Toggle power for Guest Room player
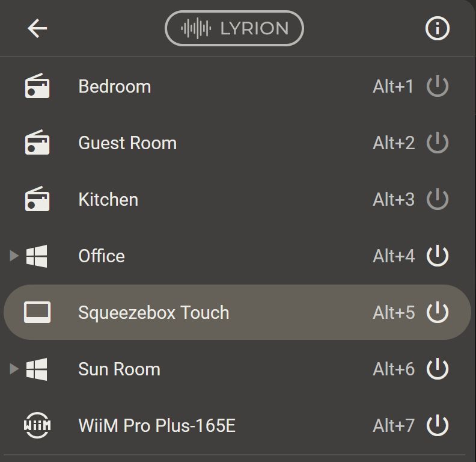Viewport: 476px width, 462px height. click(x=437, y=143)
